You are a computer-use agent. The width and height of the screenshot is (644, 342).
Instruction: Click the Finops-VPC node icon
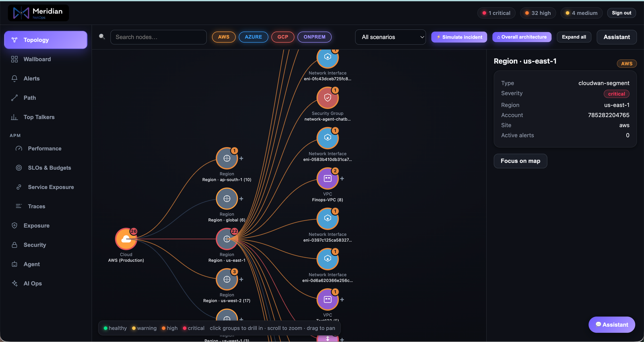point(328,178)
